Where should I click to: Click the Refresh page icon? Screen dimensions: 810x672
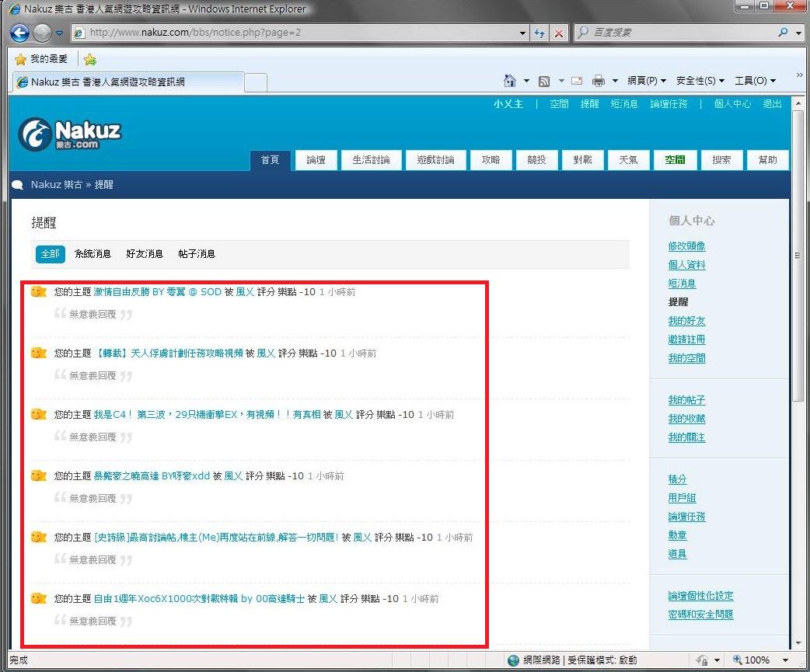[x=539, y=33]
